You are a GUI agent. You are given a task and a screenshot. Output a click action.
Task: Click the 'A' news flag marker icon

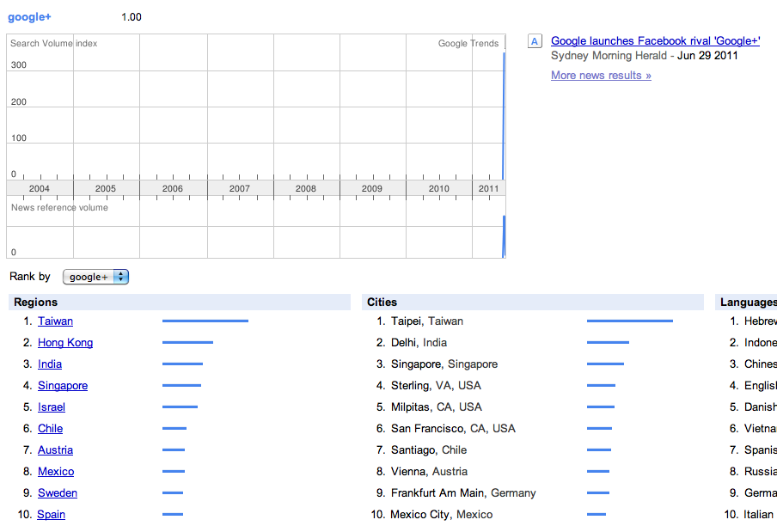535,41
